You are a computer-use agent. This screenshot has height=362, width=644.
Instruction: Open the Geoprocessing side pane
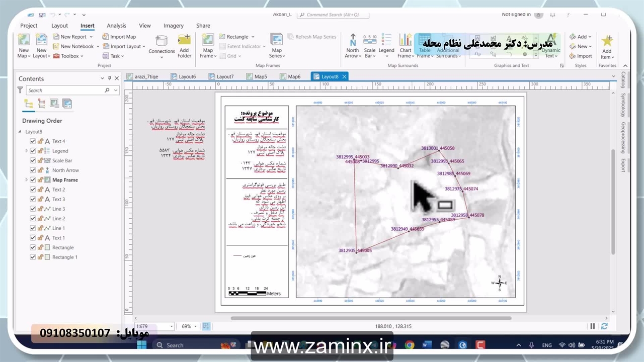point(623,138)
